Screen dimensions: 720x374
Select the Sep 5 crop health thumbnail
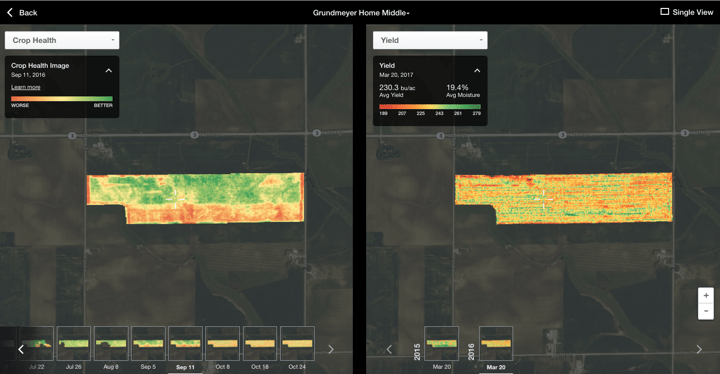(148, 343)
